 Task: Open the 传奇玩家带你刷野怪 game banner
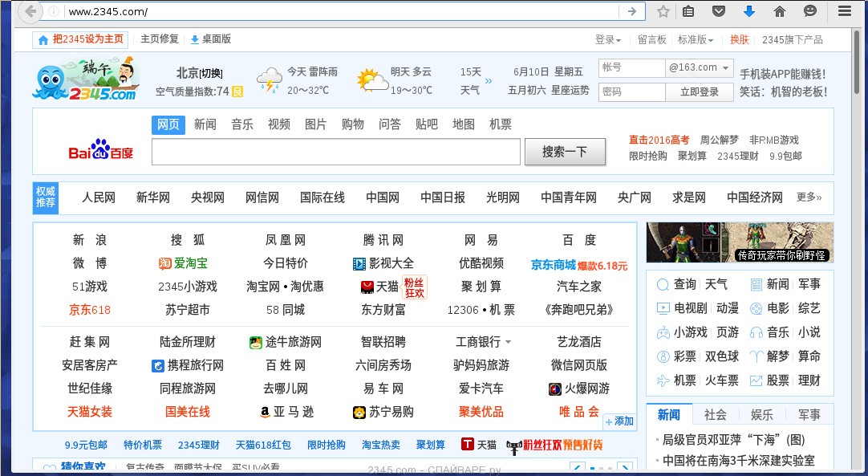740,242
